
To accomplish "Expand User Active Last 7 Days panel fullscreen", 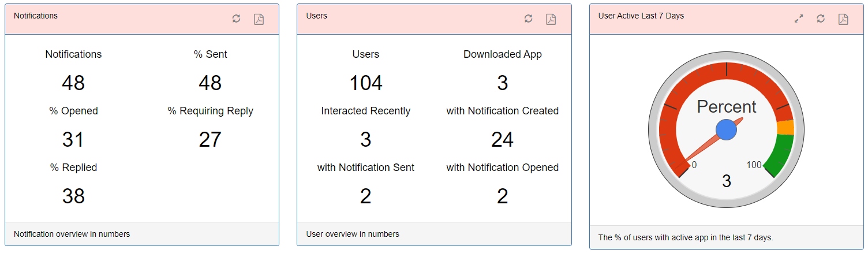I will point(799,19).
